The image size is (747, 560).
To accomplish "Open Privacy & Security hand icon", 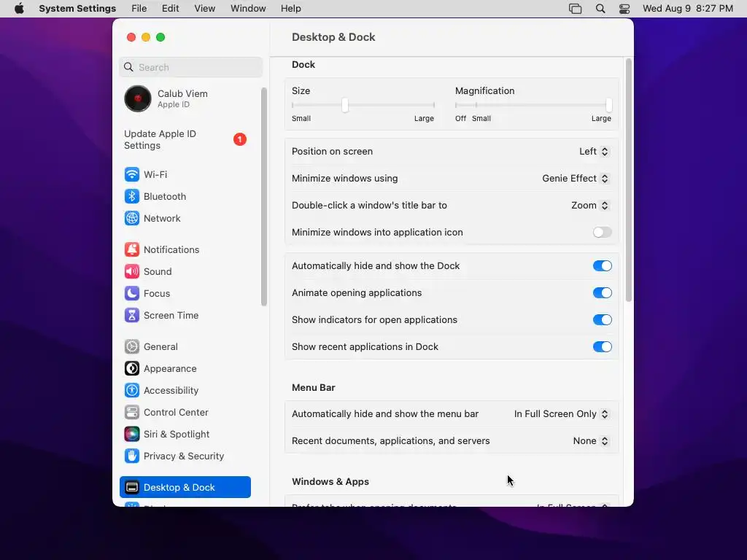I will click(x=132, y=456).
